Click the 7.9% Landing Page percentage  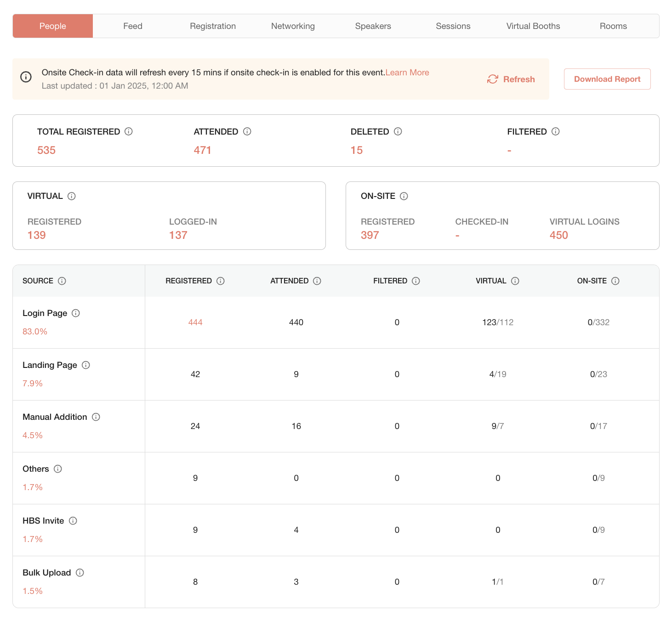tap(33, 384)
